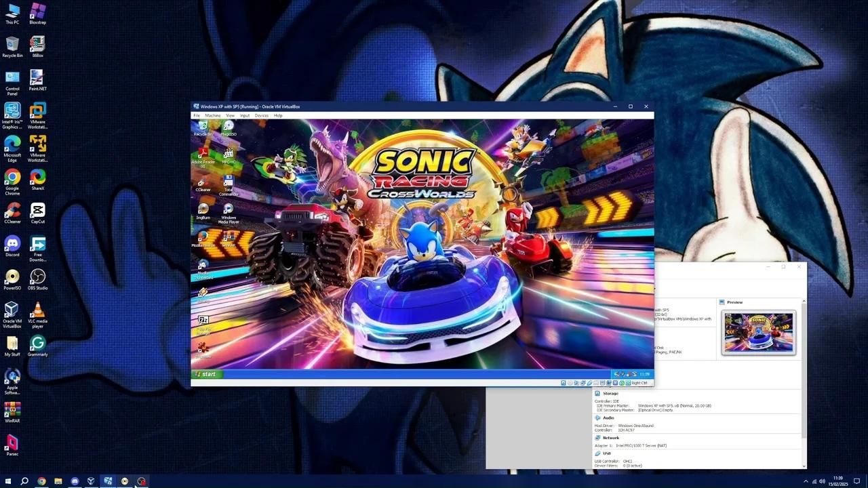Screen dimensions: 868x488
Task: Open Total Commander on XP desktop
Action: [229, 185]
